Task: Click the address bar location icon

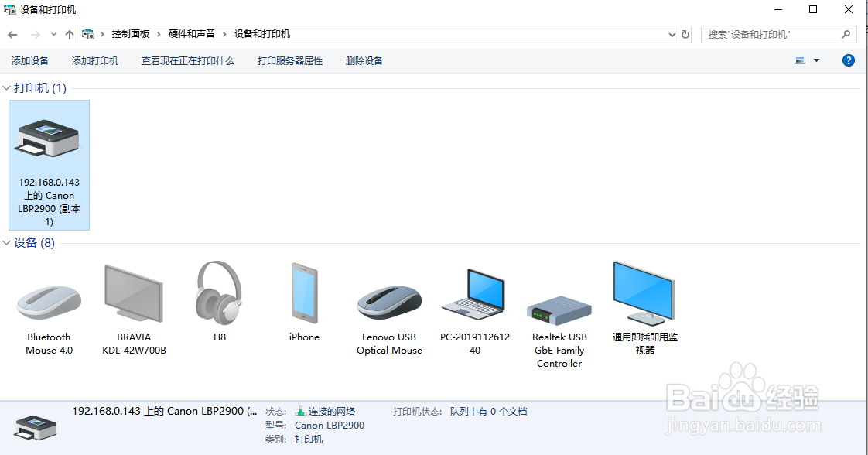Action: click(x=88, y=34)
